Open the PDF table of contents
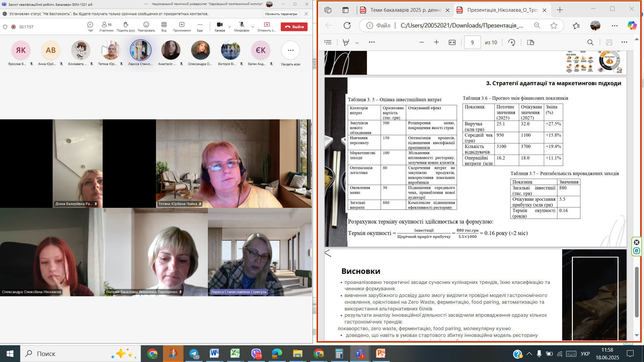 [x=328, y=42]
